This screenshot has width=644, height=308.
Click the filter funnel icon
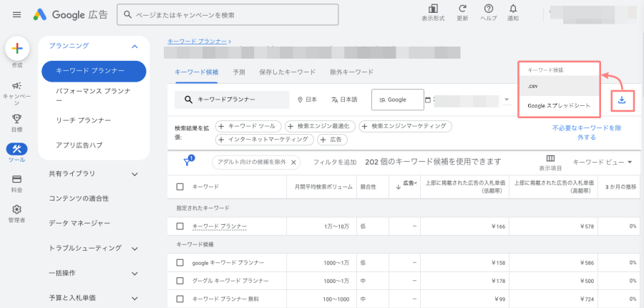(x=187, y=162)
